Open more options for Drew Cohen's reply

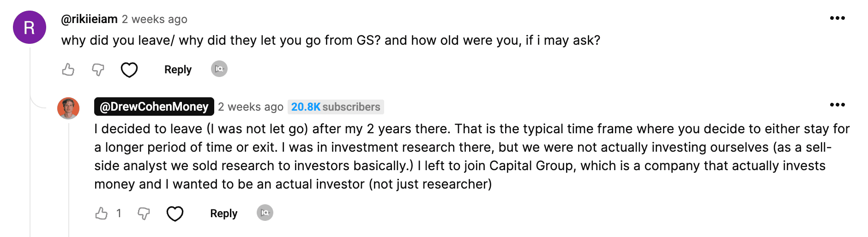tap(838, 105)
